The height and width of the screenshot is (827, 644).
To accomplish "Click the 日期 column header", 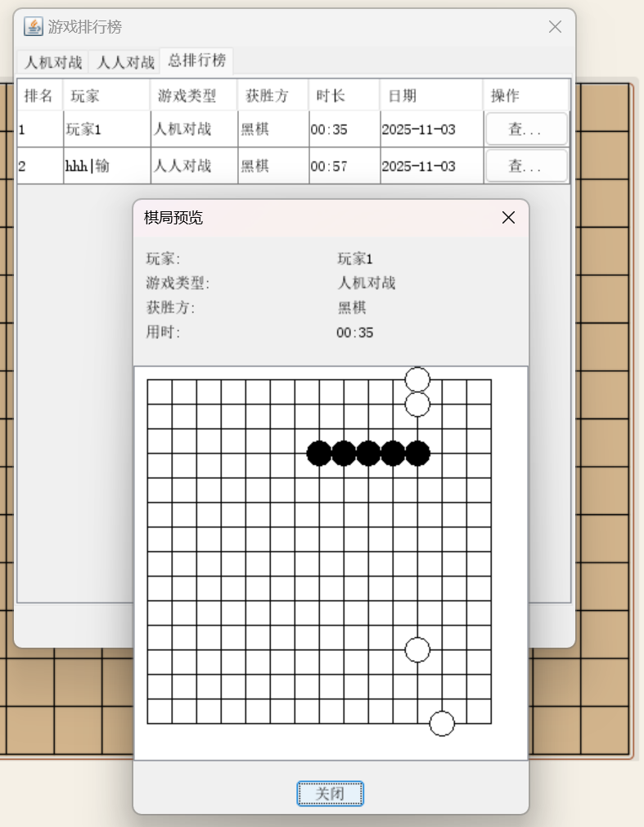I will point(431,96).
